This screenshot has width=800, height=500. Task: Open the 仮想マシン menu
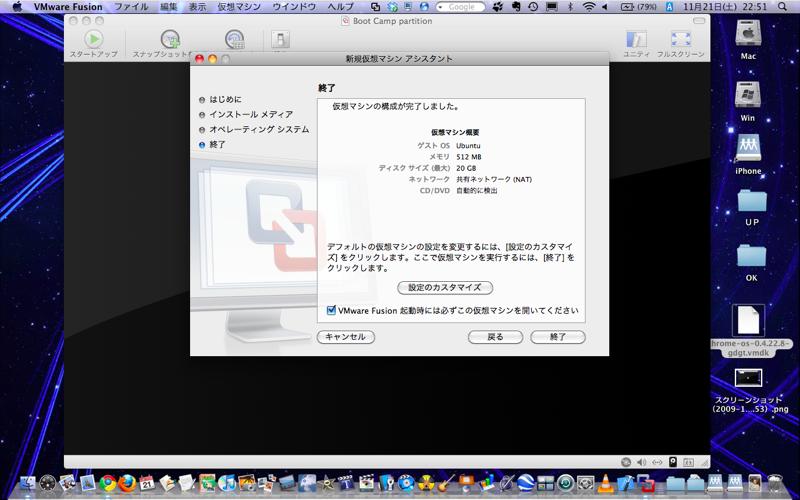pos(239,7)
